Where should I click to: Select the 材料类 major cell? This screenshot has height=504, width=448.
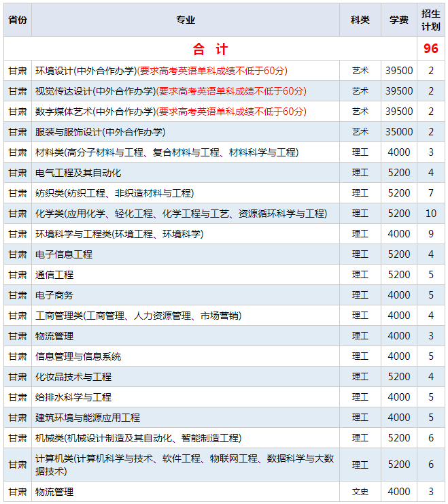tap(186, 152)
